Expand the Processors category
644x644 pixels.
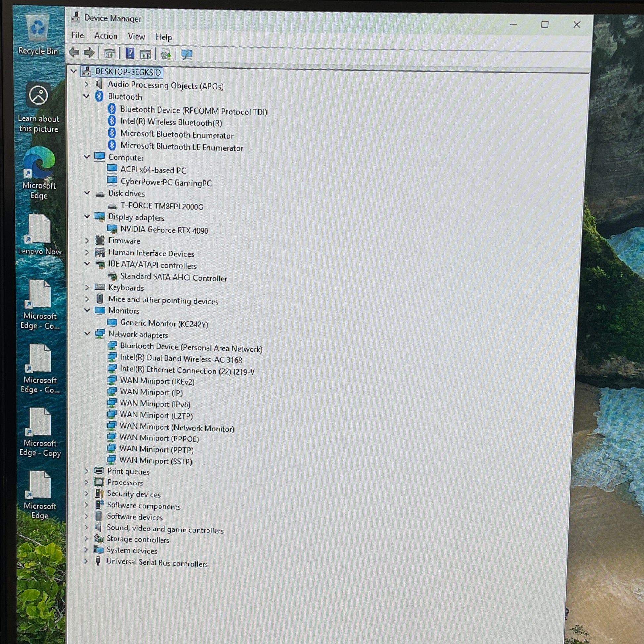(86, 482)
